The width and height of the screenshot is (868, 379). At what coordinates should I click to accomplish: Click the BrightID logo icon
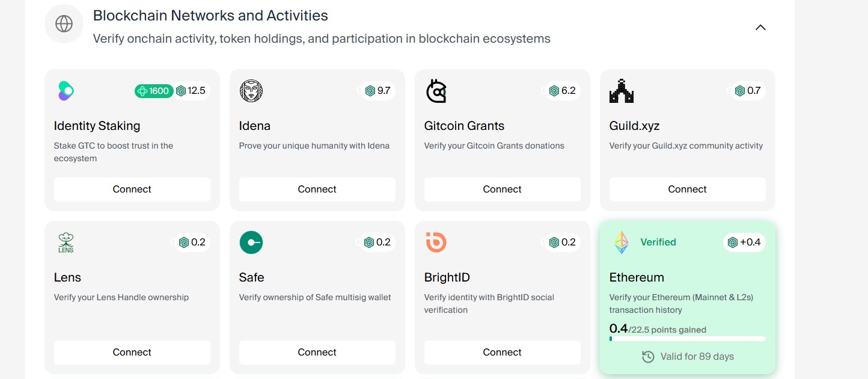(436, 242)
